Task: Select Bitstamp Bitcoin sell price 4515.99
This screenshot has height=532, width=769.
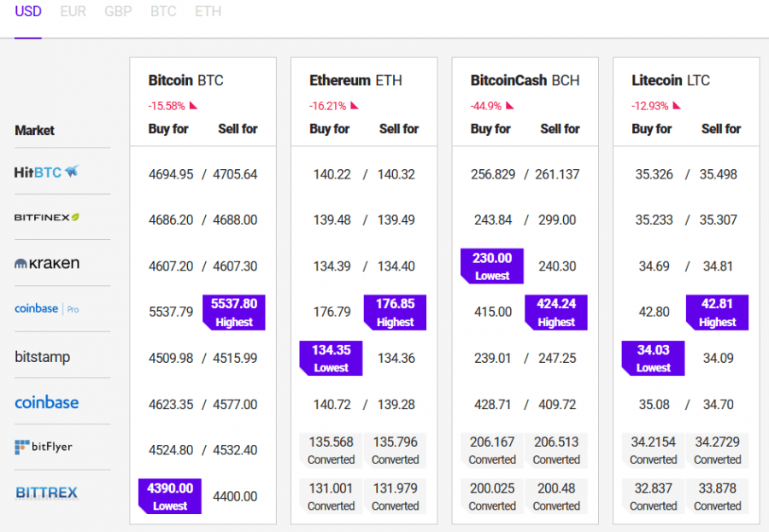Action: [235, 358]
